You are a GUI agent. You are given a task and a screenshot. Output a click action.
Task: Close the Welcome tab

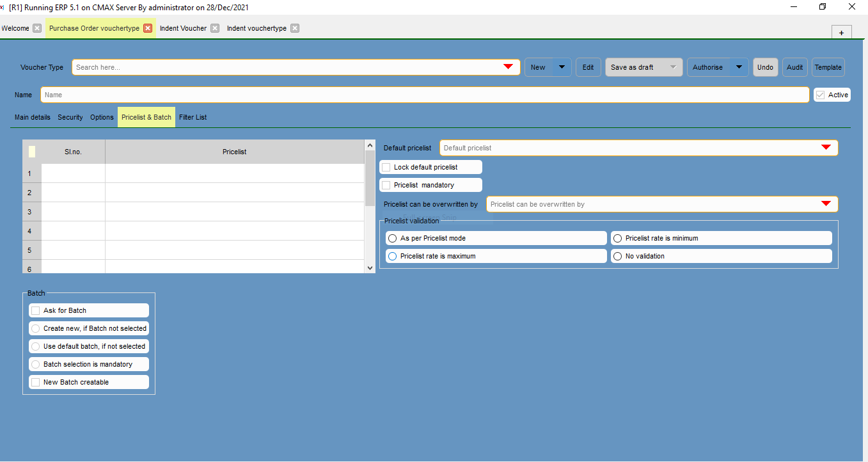[37, 28]
